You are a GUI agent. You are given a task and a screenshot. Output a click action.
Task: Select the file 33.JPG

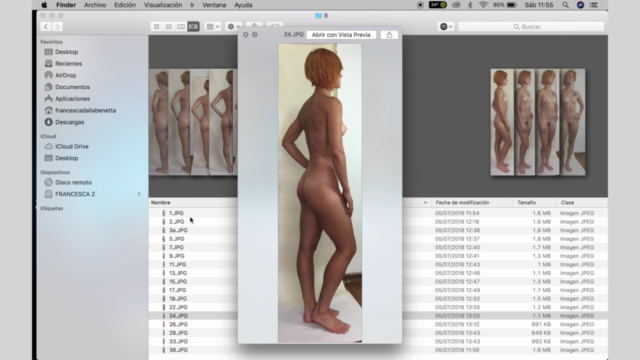[x=178, y=342]
